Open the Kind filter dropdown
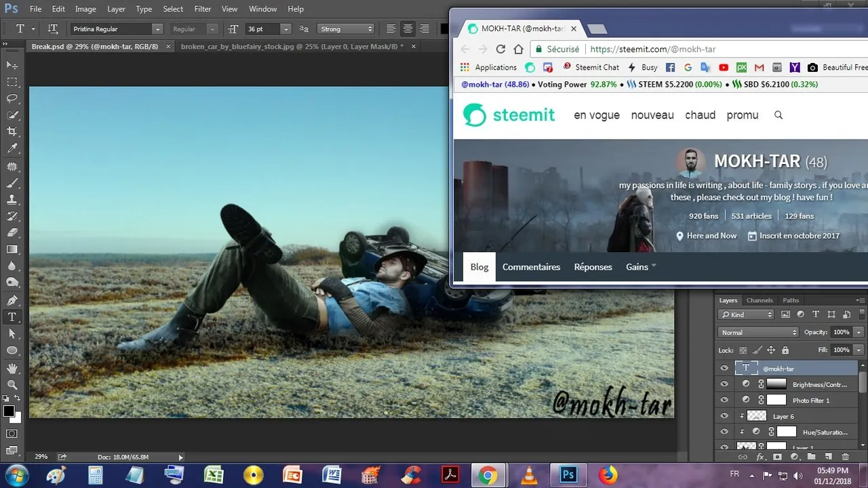This screenshot has width=868, height=488. 747,314
